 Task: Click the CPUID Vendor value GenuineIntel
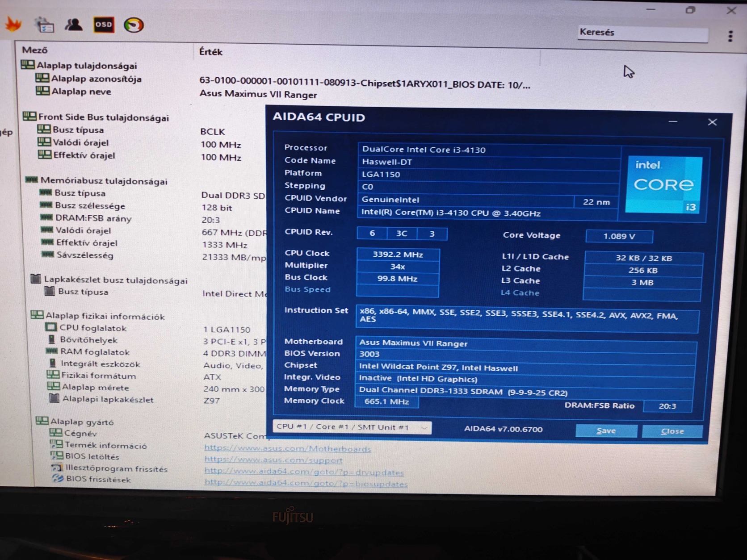pos(466,200)
